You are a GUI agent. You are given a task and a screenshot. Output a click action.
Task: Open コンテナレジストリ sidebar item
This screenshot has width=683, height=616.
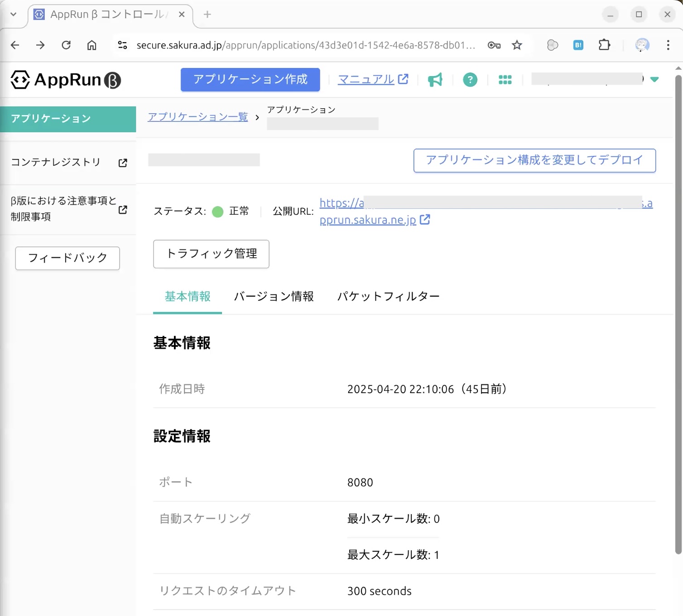tap(68, 162)
